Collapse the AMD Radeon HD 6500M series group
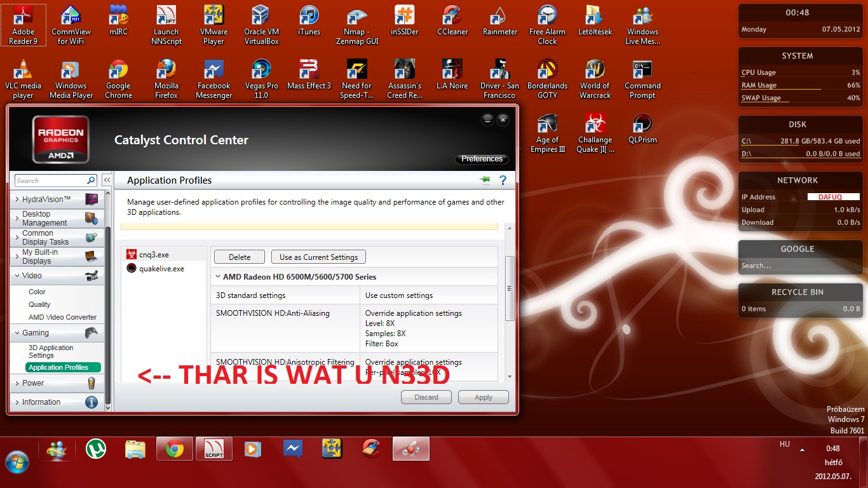This screenshot has width=868, height=488. [218, 277]
